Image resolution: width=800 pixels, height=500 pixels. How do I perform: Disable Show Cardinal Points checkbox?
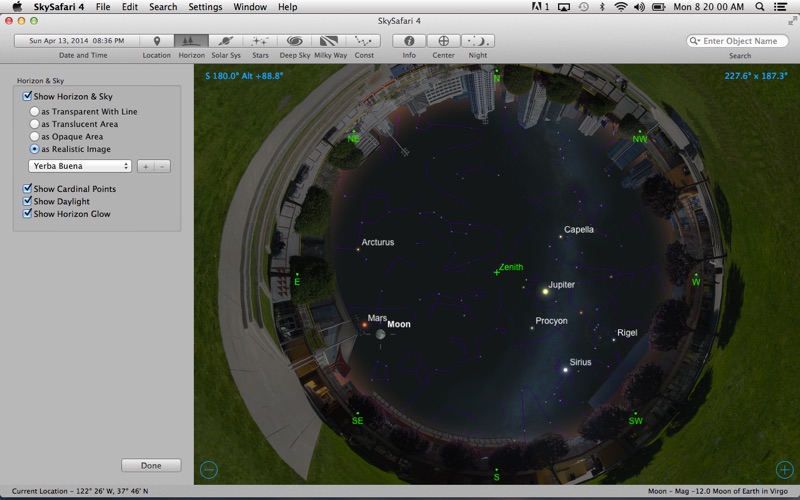coord(28,189)
